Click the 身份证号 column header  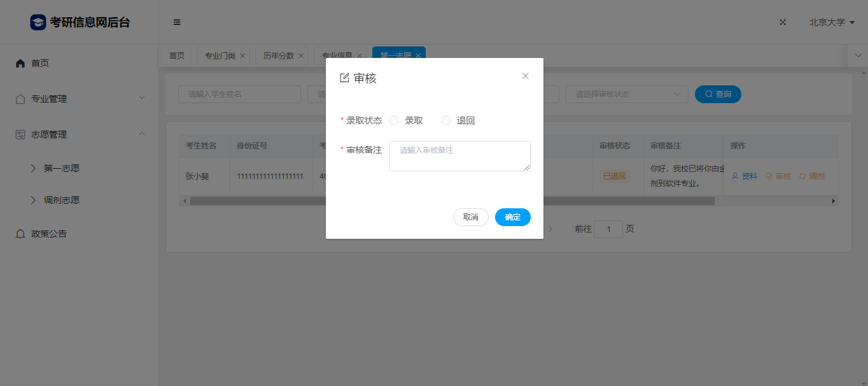click(x=252, y=146)
